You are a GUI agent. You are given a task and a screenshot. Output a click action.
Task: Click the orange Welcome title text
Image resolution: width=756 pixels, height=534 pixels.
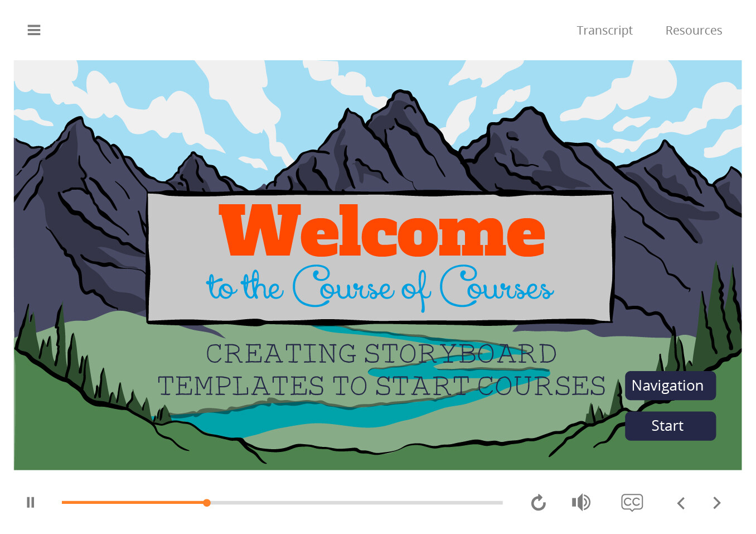pos(382,230)
